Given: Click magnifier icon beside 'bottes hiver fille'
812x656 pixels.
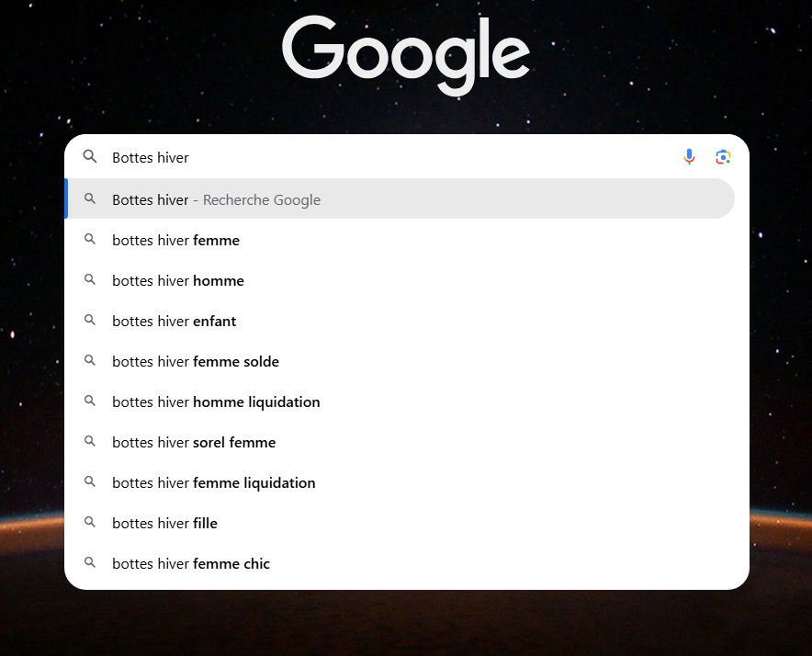Looking at the screenshot, I should tap(90, 522).
